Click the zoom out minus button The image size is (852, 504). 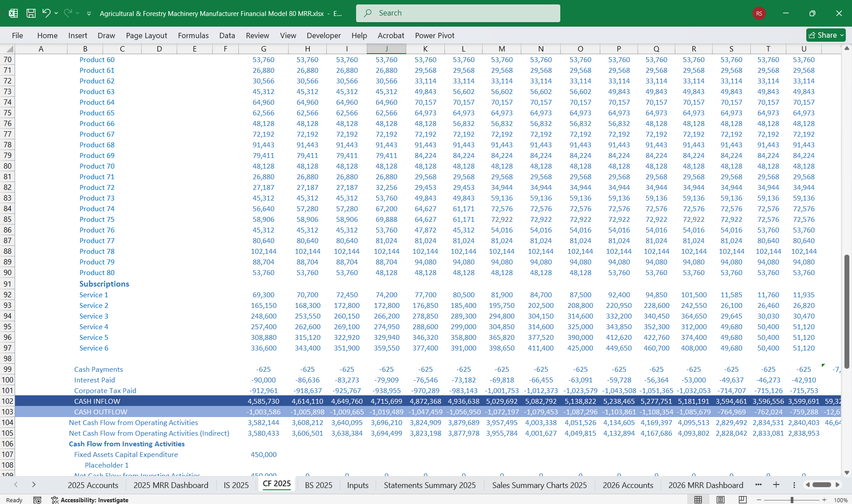[759, 500]
